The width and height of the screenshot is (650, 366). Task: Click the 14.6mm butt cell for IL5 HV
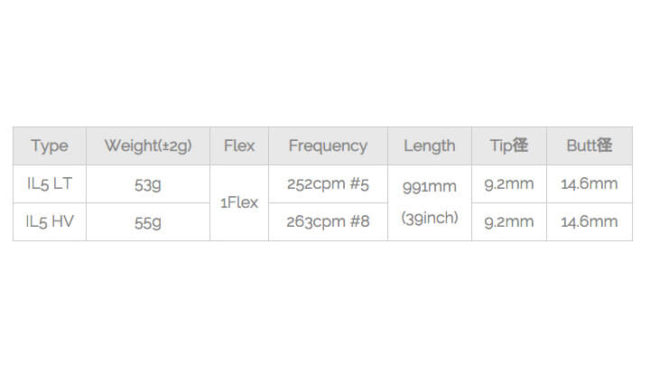(589, 222)
